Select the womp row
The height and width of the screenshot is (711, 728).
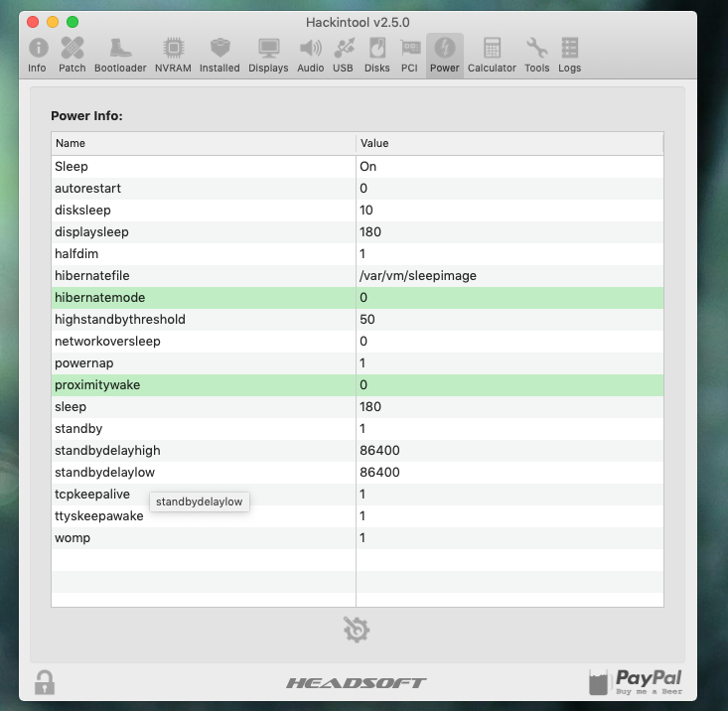[358, 537]
